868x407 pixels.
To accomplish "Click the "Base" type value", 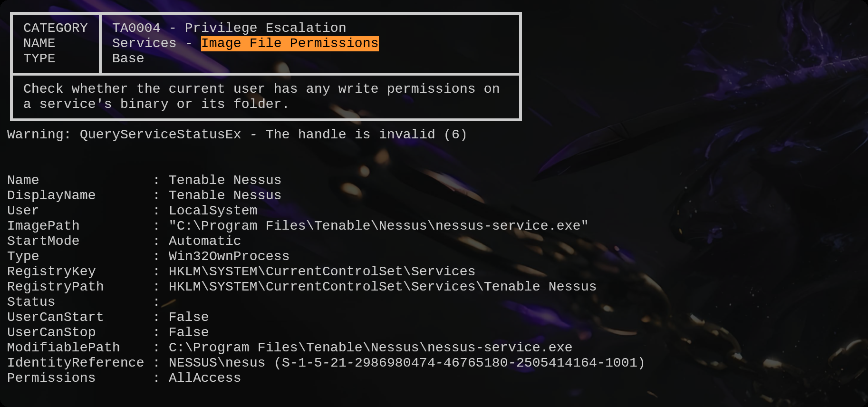I will tap(128, 58).
